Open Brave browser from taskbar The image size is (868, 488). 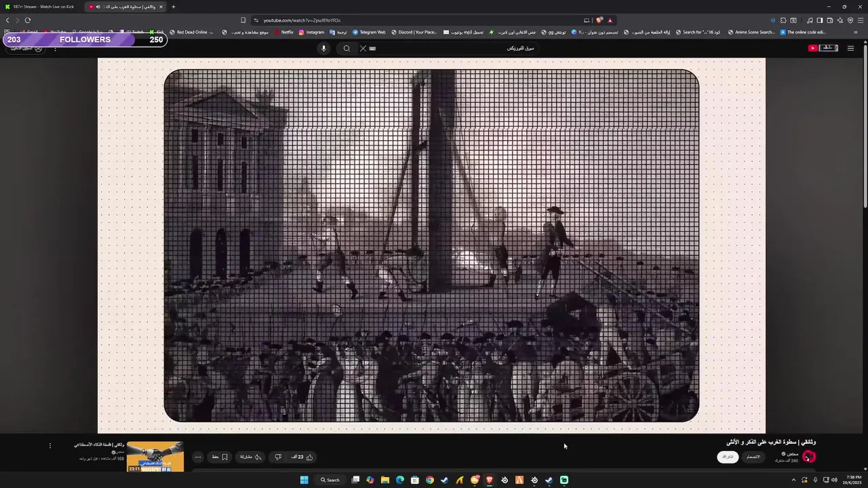point(490,480)
